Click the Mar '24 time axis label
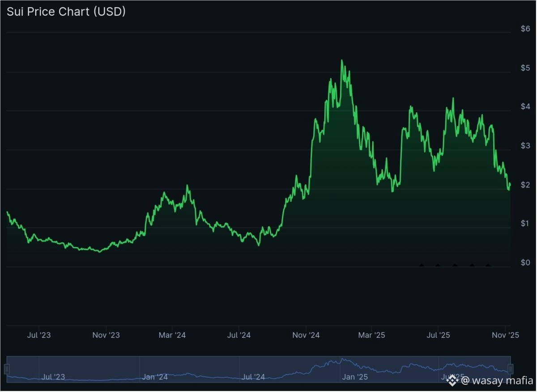Image resolution: width=537 pixels, height=392 pixels. click(x=172, y=335)
